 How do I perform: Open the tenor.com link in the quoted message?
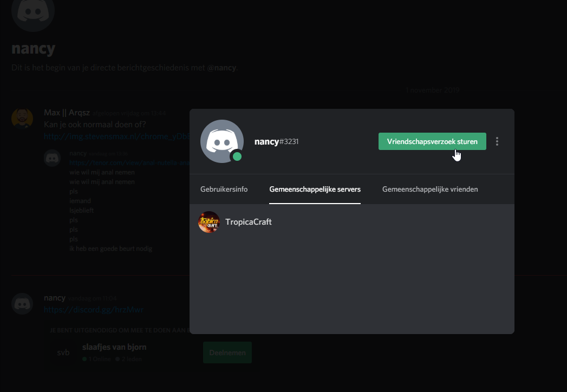pos(129,162)
